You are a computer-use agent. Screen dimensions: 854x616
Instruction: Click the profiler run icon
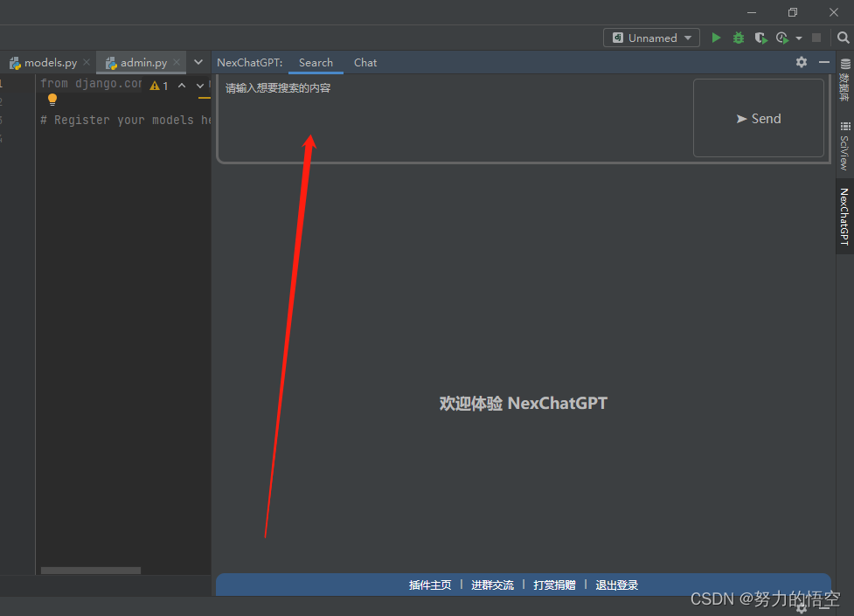[x=782, y=38]
